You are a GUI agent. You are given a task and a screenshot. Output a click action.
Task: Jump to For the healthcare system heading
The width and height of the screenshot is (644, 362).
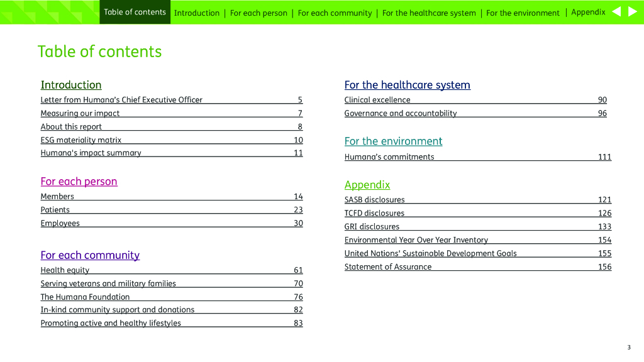(408, 85)
